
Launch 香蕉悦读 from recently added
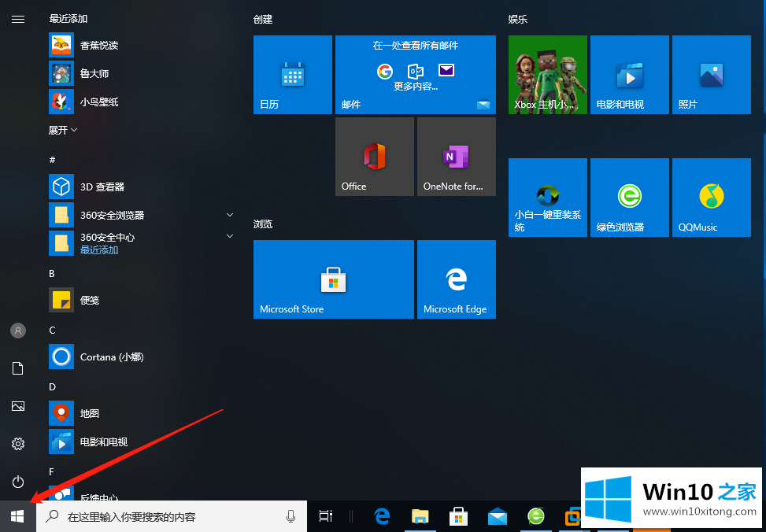click(142, 45)
